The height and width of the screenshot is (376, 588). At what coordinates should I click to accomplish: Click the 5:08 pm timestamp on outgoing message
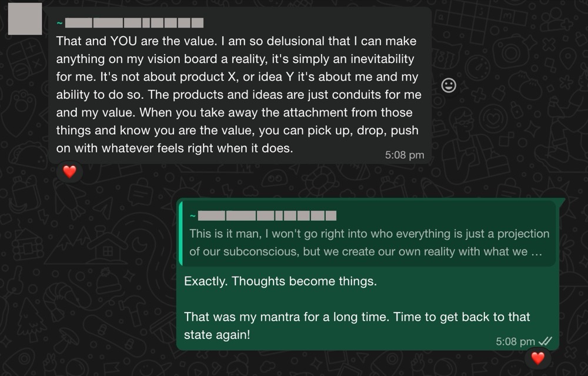click(515, 341)
